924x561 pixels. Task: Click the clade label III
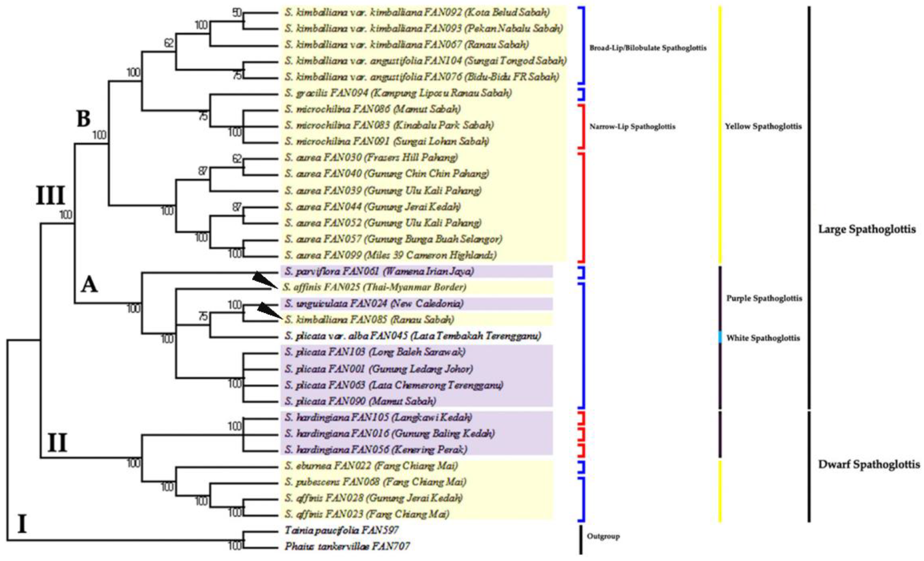50,196
